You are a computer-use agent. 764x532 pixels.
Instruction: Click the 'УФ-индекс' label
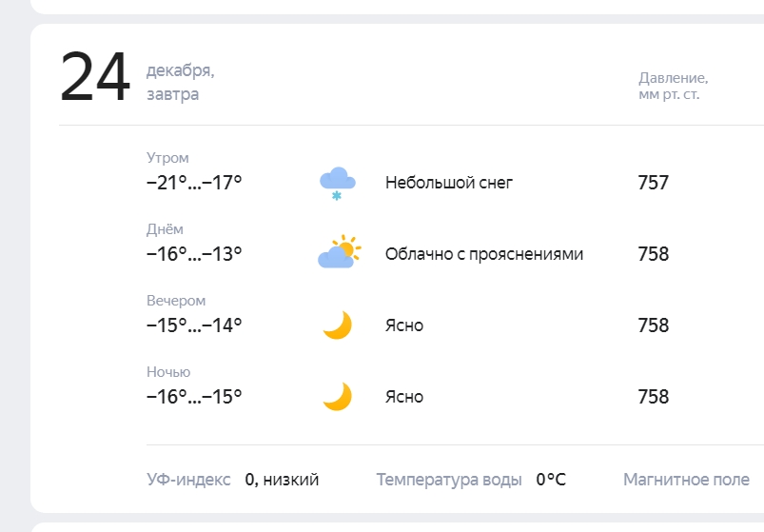click(x=188, y=480)
